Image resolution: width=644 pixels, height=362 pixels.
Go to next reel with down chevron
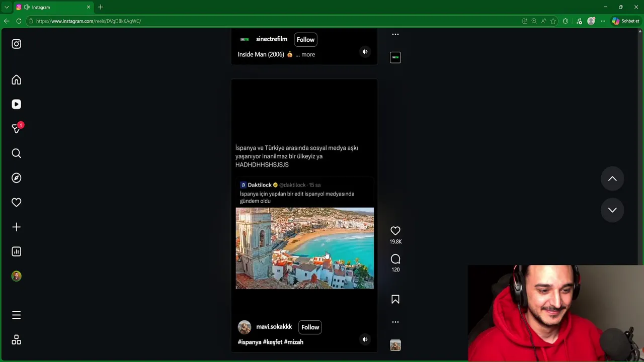click(x=612, y=210)
